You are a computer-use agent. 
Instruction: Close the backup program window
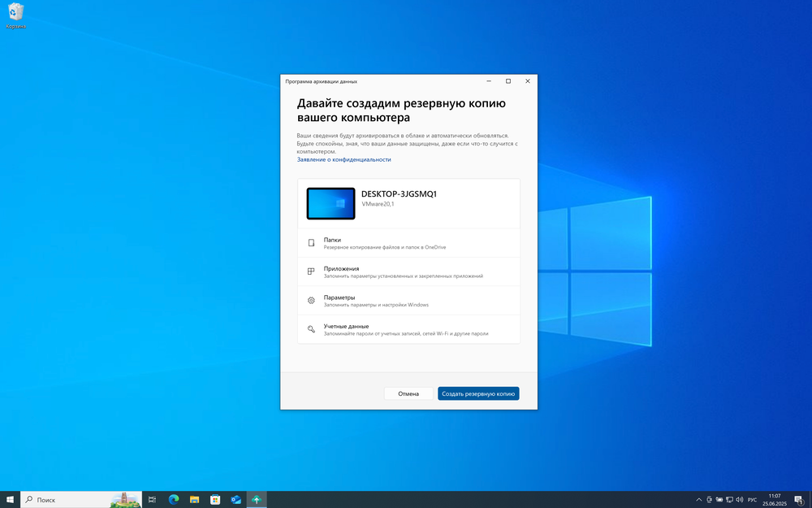click(528, 80)
